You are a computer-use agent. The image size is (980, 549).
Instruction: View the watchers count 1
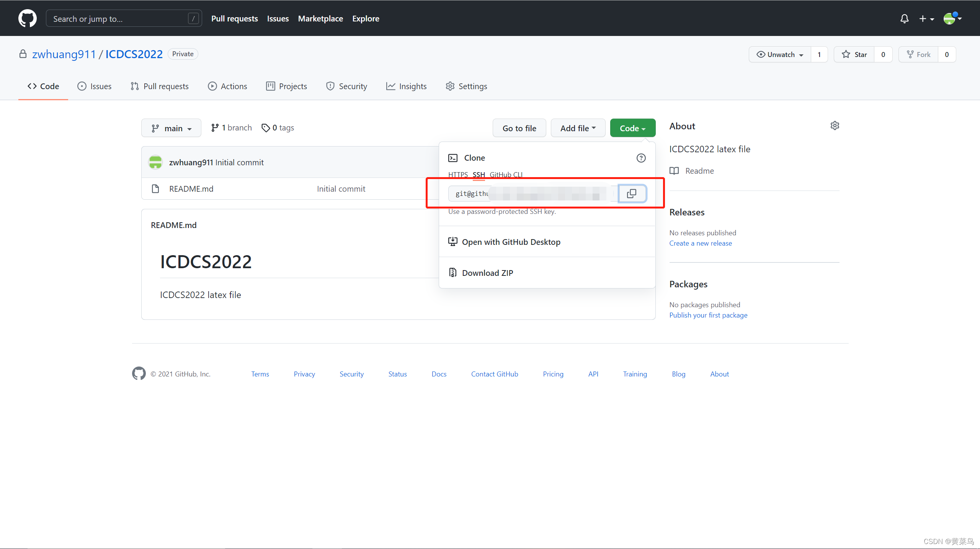pos(819,54)
